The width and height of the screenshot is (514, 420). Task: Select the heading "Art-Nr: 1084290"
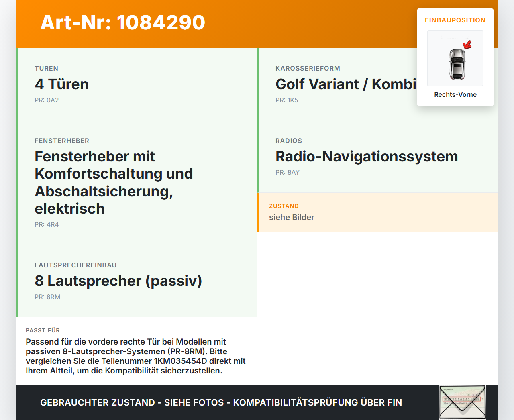[123, 22]
